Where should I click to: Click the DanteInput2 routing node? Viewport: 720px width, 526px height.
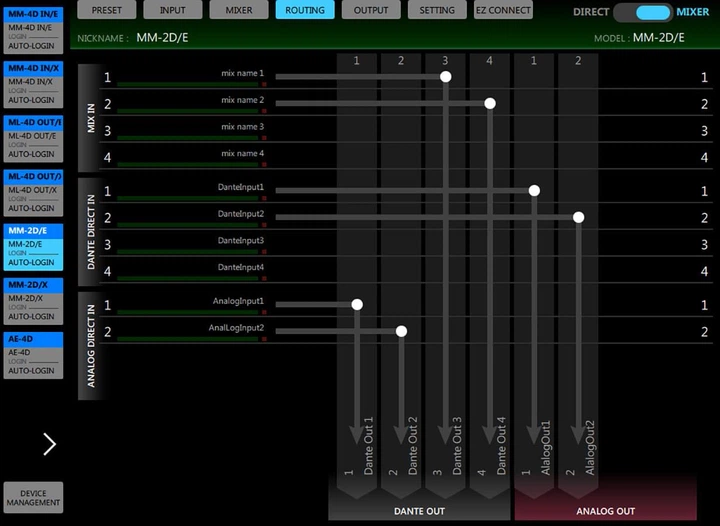pyautogui.click(x=579, y=217)
